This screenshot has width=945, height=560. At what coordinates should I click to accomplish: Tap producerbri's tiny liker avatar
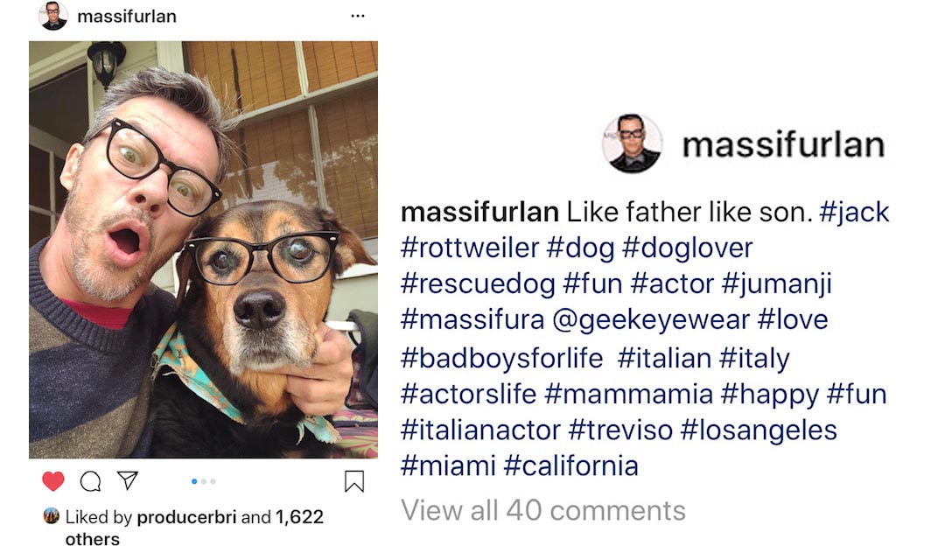(52, 516)
